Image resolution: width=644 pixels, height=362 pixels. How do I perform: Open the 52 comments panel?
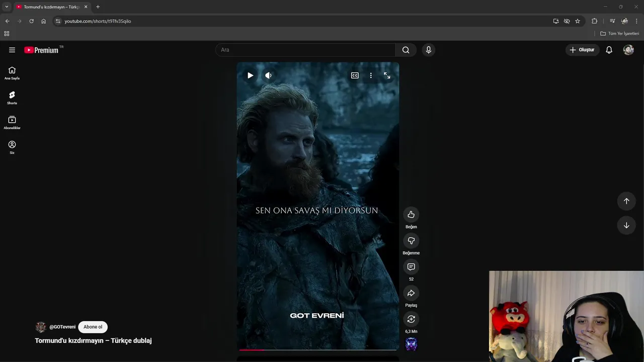point(411,267)
